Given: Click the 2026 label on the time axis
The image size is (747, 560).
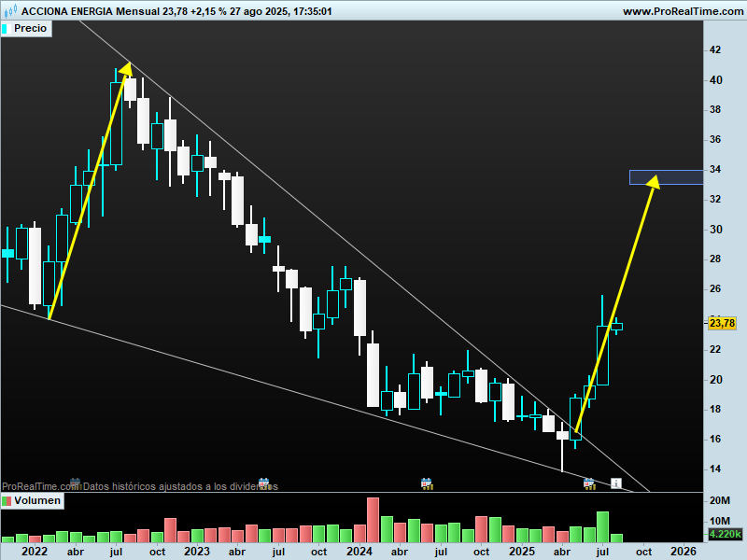Looking at the screenshot, I should [684, 552].
